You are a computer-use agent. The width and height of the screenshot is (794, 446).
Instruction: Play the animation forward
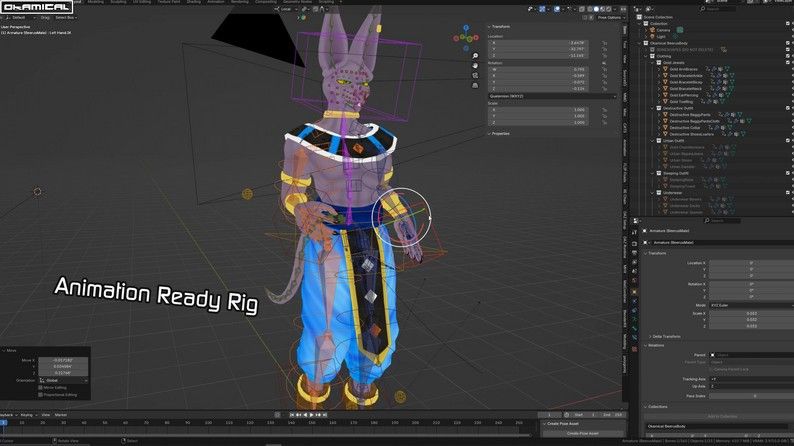[311, 415]
